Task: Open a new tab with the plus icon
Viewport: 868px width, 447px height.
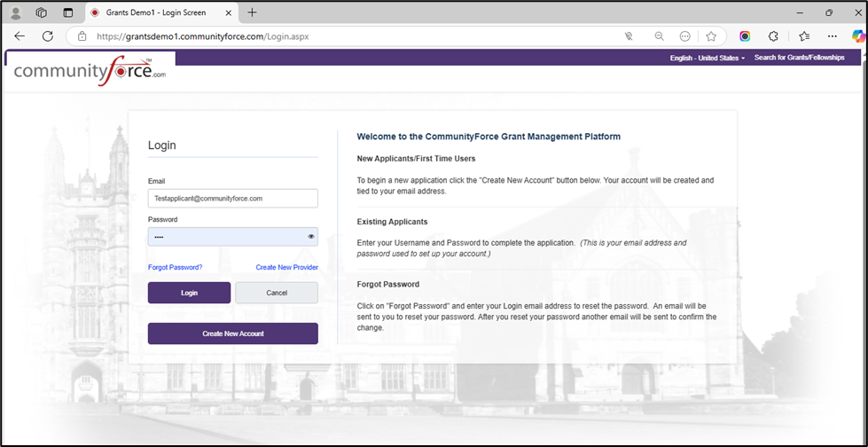Action: 253,12
